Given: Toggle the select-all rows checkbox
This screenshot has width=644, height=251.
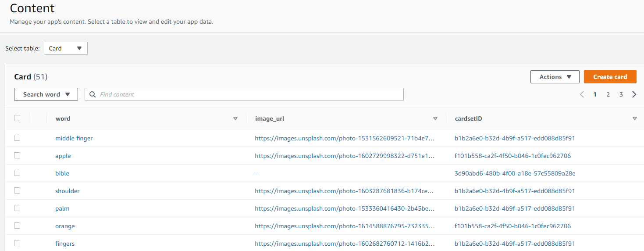Looking at the screenshot, I should pos(17,118).
